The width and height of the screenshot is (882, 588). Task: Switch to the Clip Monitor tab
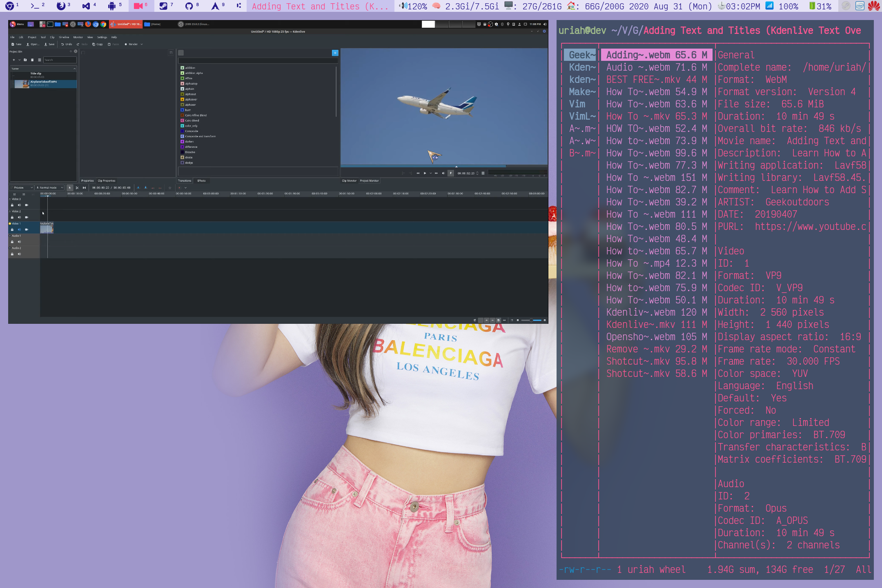click(349, 180)
